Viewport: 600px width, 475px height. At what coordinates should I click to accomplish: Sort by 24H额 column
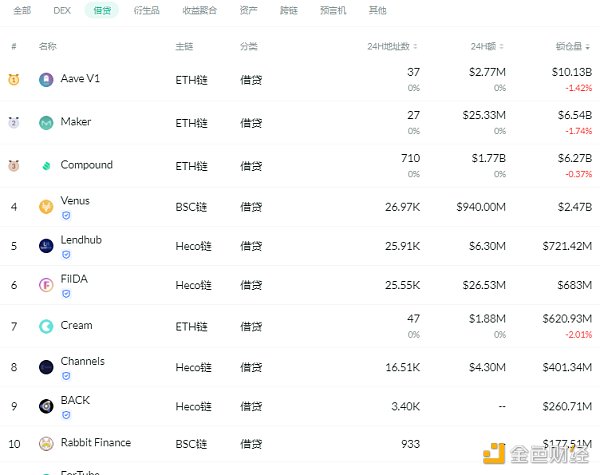(x=492, y=46)
